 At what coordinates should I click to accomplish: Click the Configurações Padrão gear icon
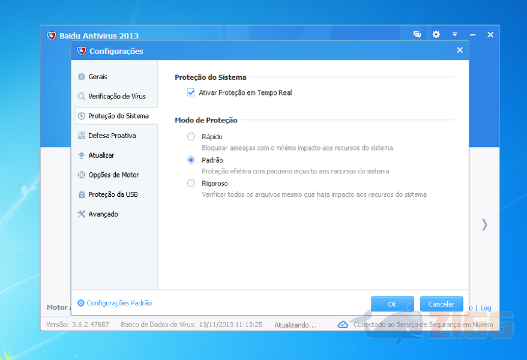pyautogui.click(x=81, y=303)
